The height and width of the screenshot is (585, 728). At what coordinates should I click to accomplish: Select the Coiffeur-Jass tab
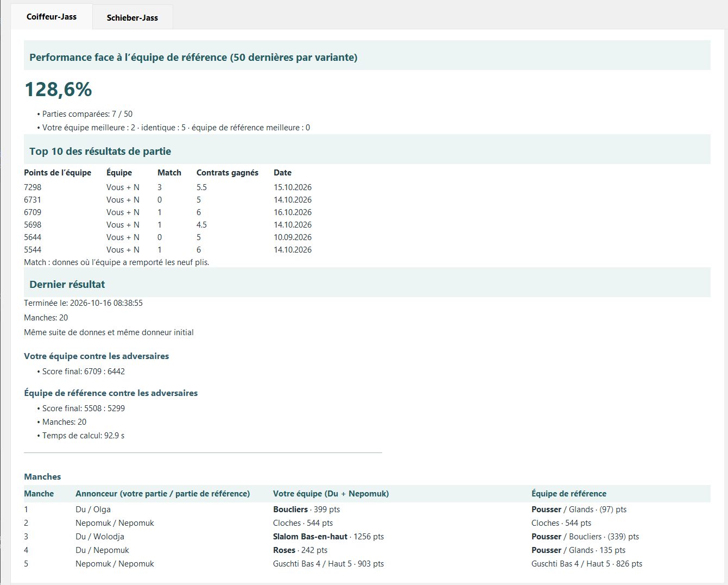pos(52,16)
